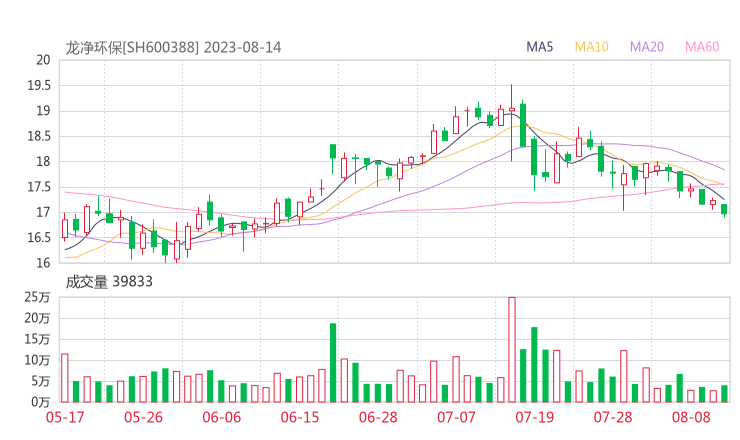740x440 pixels.
Task: Click the candlestick with the highest wick near 19.5
Action: 512,123
